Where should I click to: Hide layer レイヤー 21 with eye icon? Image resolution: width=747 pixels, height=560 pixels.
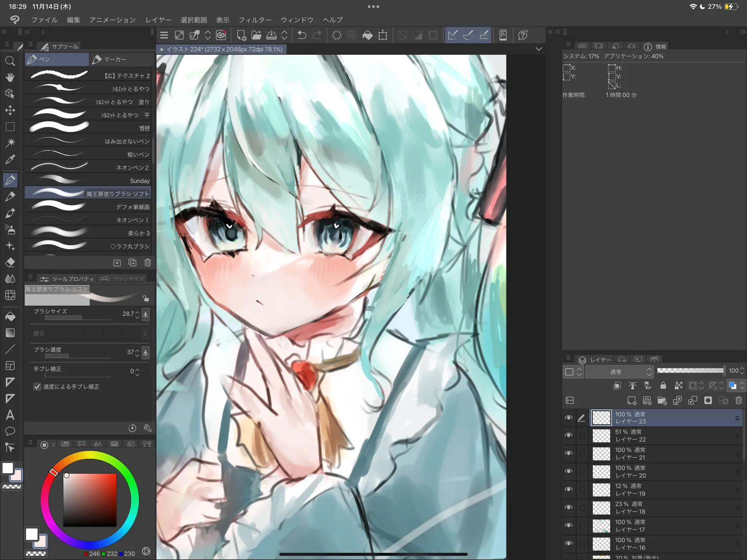(568, 453)
